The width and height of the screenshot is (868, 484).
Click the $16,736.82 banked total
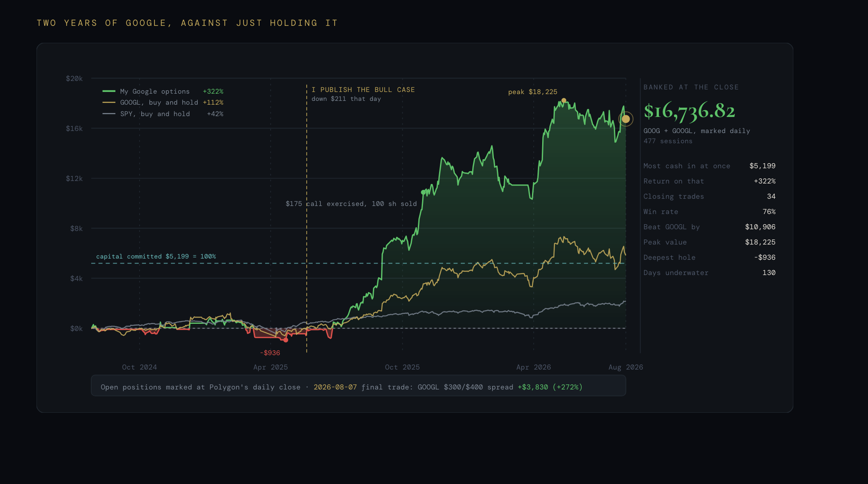[x=689, y=111]
